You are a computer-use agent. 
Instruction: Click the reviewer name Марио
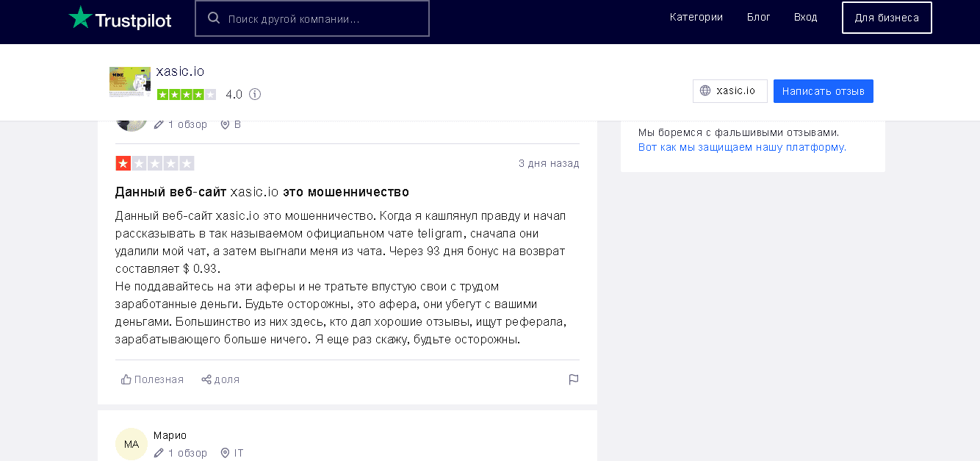click(170, 435)
